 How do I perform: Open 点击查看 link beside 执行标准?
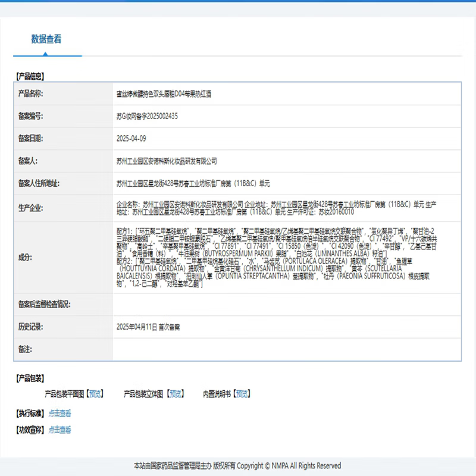(59, 414)
